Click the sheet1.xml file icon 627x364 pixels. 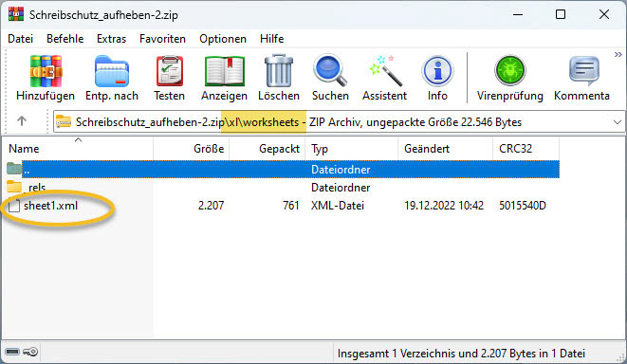(14, 206)
